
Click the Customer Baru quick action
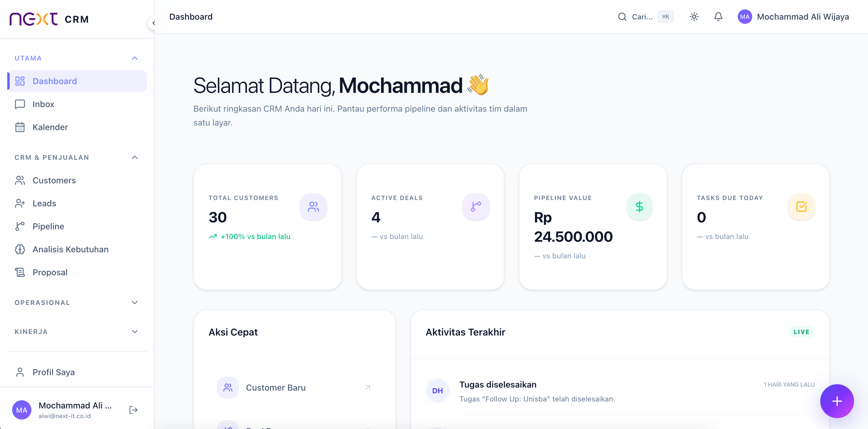pos(294,387)
